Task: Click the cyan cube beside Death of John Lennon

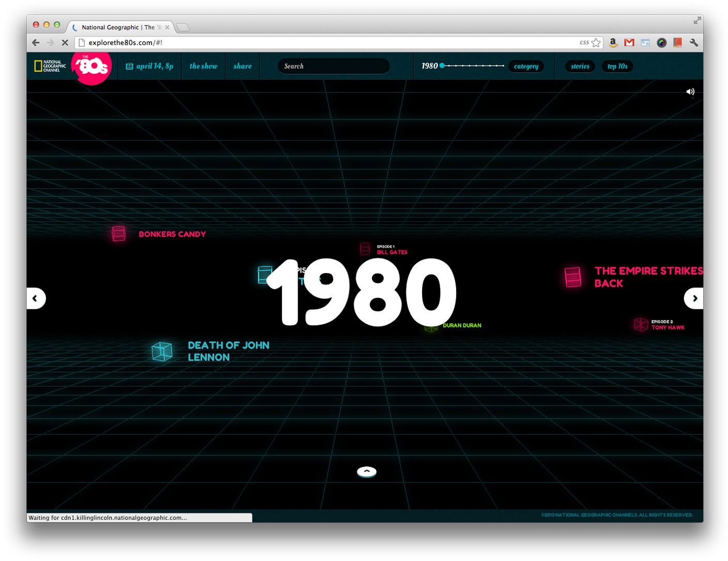Action: (162, 352)
